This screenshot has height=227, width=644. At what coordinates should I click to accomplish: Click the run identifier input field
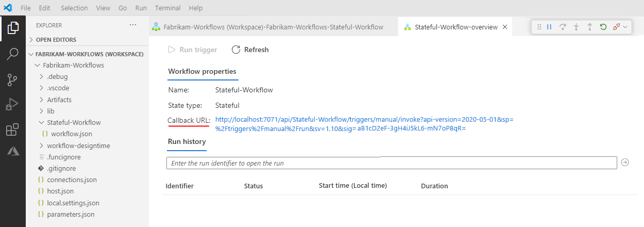(x=392, y=163)
